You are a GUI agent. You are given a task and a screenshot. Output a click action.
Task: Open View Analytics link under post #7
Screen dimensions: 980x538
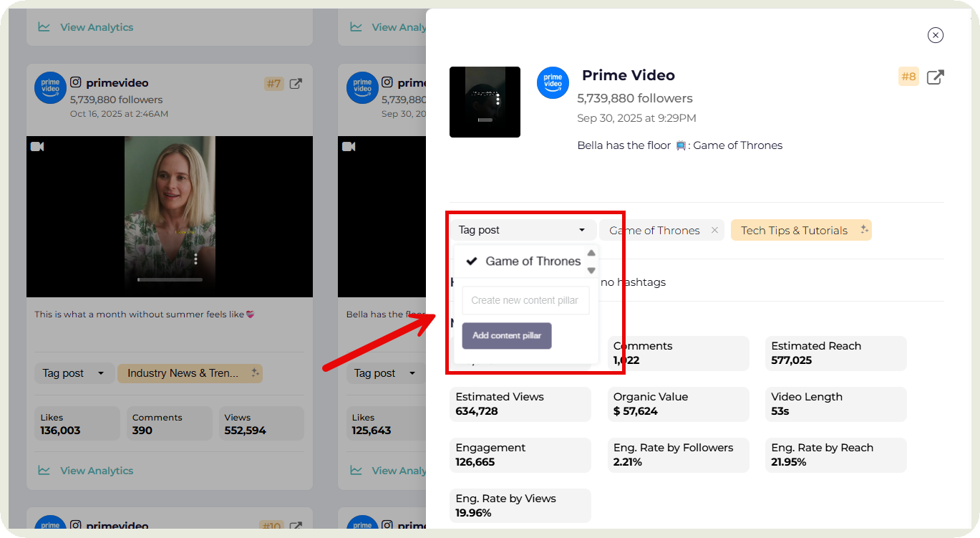tap(97, 471)
